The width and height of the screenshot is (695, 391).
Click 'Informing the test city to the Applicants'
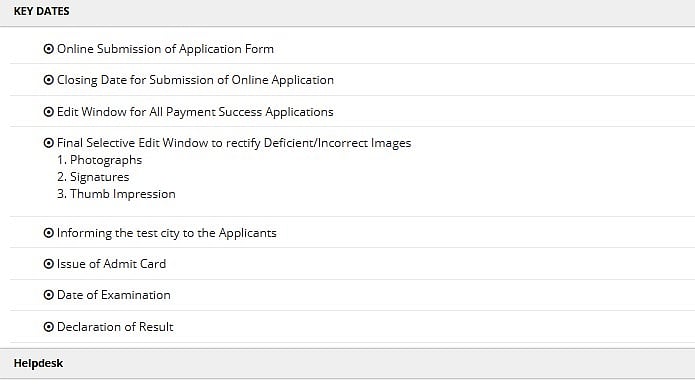tap(167, 233)
